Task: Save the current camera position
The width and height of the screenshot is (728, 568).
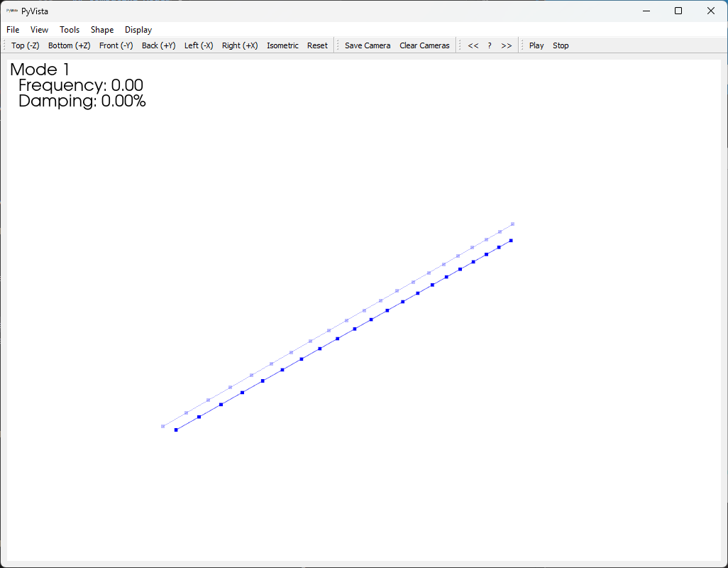Action: pyautogui.click(x=368, y=45)
